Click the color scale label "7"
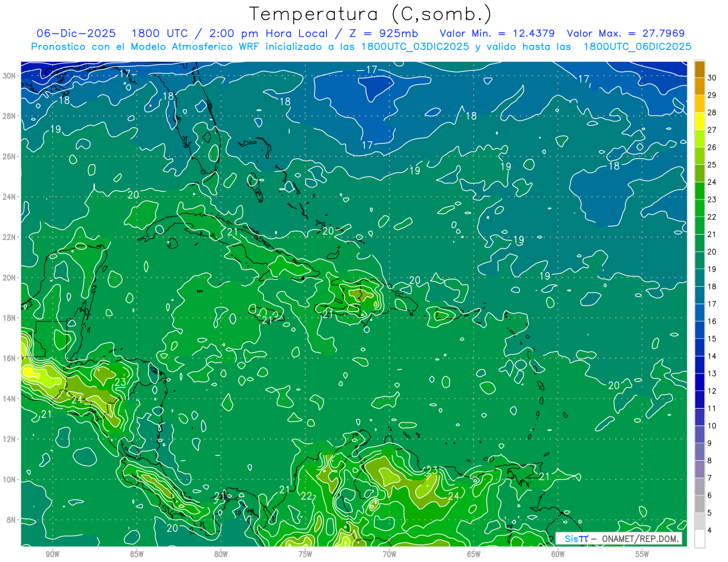728x562 pixels. tap(710, 478)
